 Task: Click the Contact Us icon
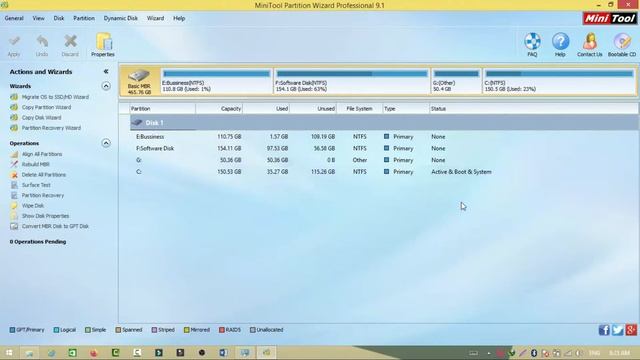tap(590, 41)
